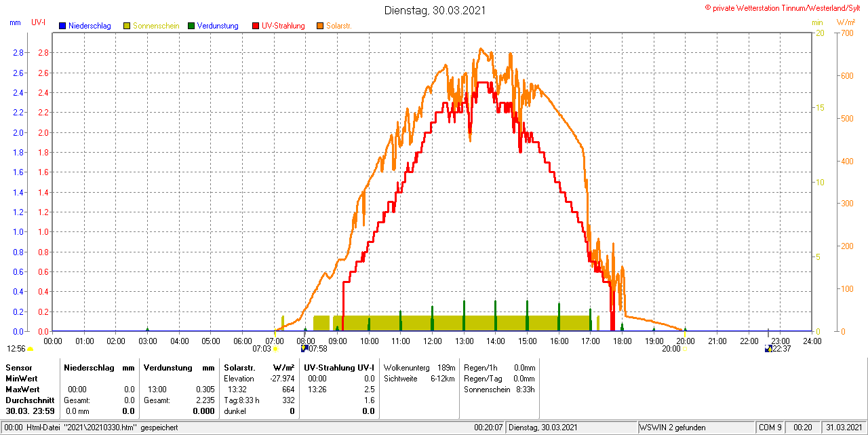Click the Tag:8:33 h entry
The width and height of the screenshot is (868, 435).
[x=241, y=400]
